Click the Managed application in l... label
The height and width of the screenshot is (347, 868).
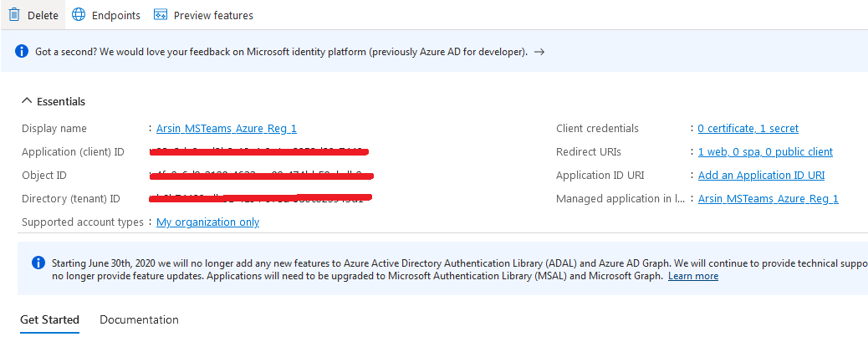620,199
